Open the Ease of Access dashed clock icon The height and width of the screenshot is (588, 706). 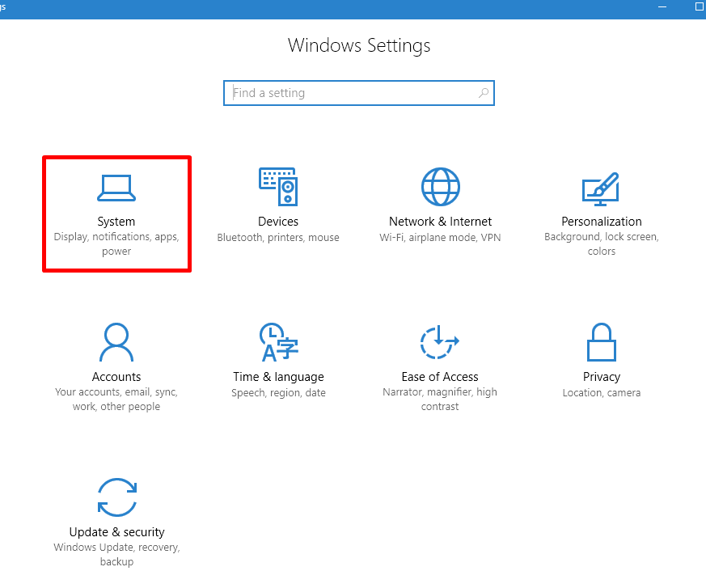[439, 342]
